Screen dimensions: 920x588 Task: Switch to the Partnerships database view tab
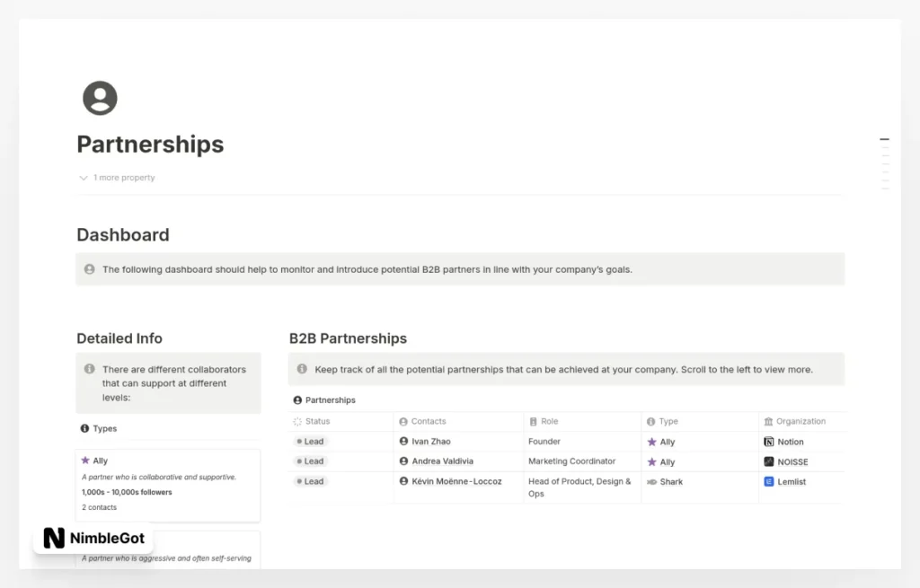pyautogui.click(x=326, y=399)
